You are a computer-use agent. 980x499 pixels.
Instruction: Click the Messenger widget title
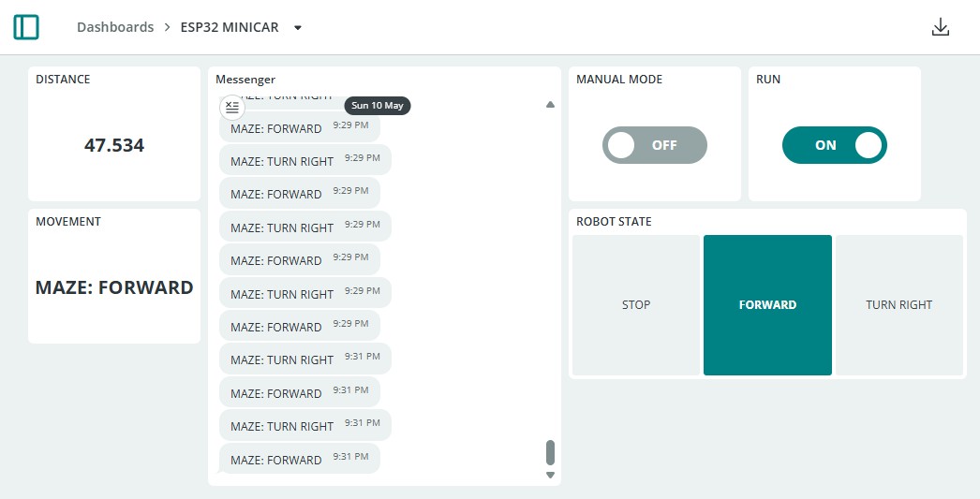point(245,80)
